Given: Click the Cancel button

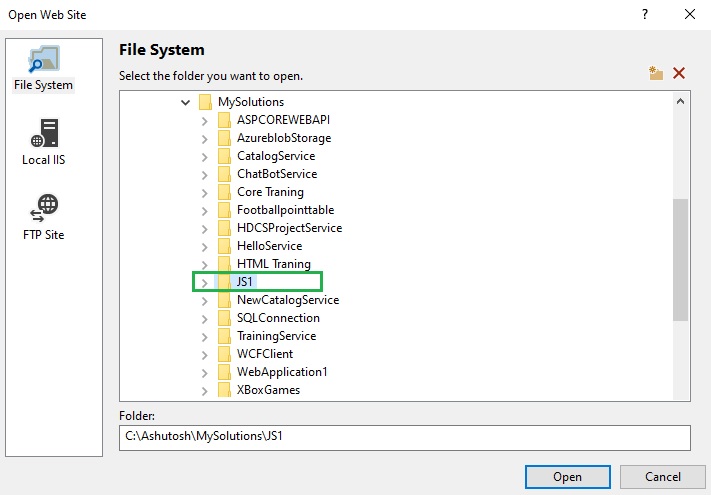Looking at the screenshot, I should [x=662, y=477].
